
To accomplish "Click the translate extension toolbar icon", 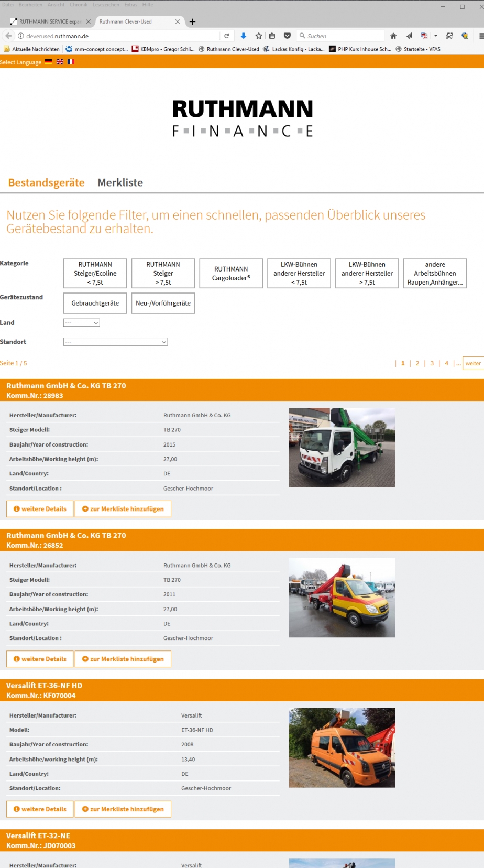I will coord(424,36).
